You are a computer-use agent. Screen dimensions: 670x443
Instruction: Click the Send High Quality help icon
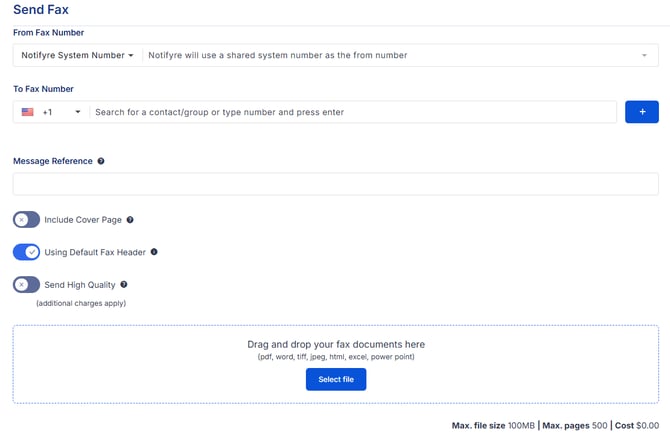[x=124, y=285]
